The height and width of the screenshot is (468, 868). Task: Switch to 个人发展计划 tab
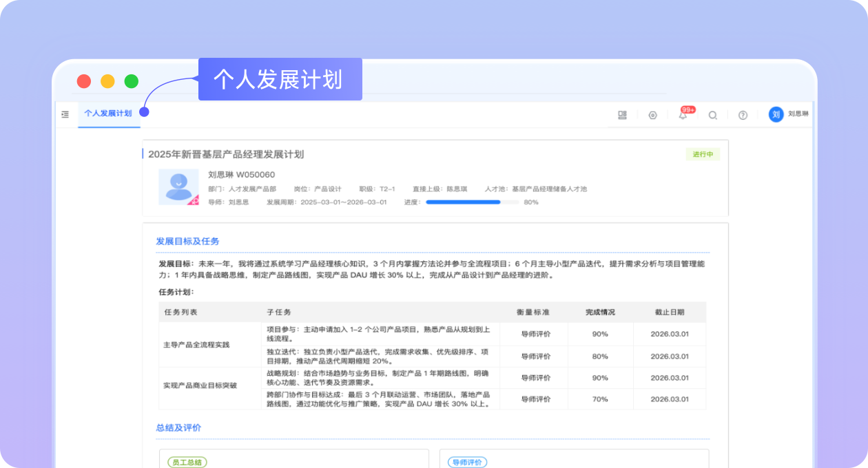coord(108,114)
